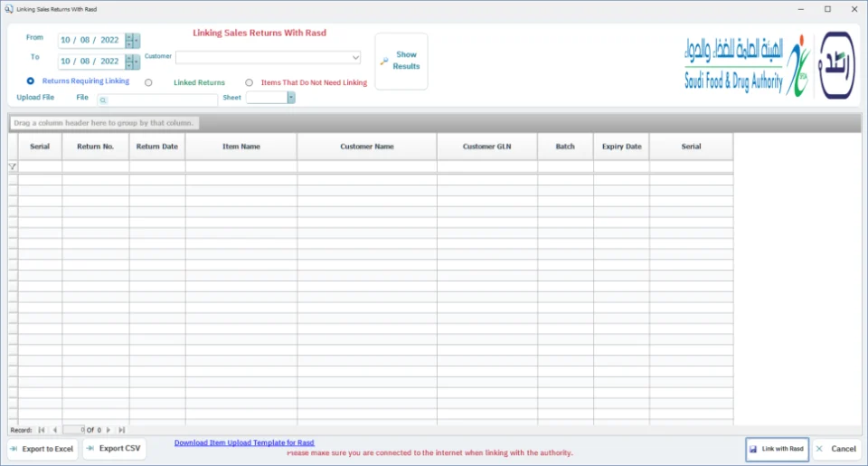Go to first record navigation arrow

click(x=42, y=430)
